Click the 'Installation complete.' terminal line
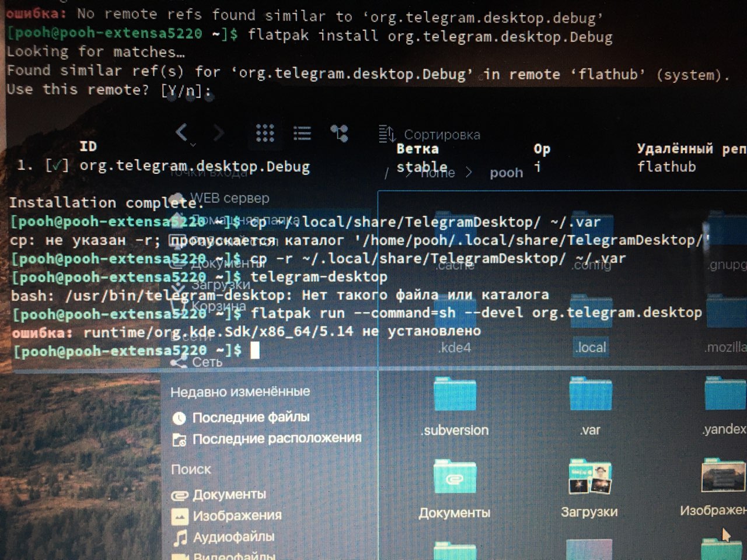The image size is (747, 560). click(x=105, y=202)
